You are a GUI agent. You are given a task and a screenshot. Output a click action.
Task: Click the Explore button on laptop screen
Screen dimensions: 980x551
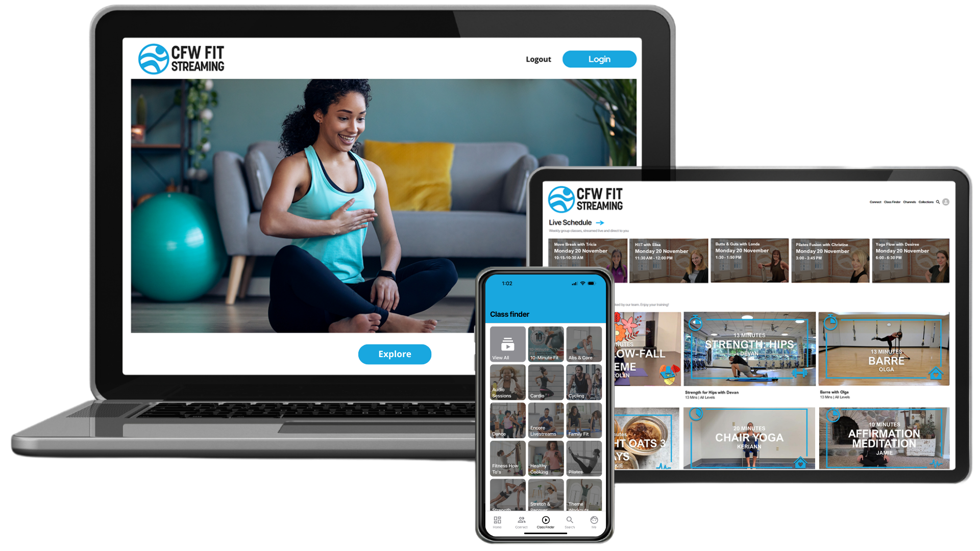coord(395,354)
